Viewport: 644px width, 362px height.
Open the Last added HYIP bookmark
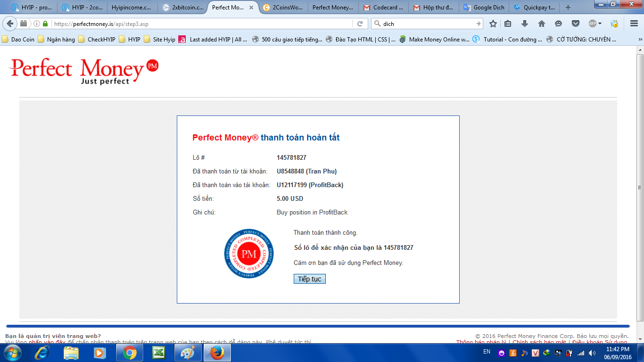213,40
